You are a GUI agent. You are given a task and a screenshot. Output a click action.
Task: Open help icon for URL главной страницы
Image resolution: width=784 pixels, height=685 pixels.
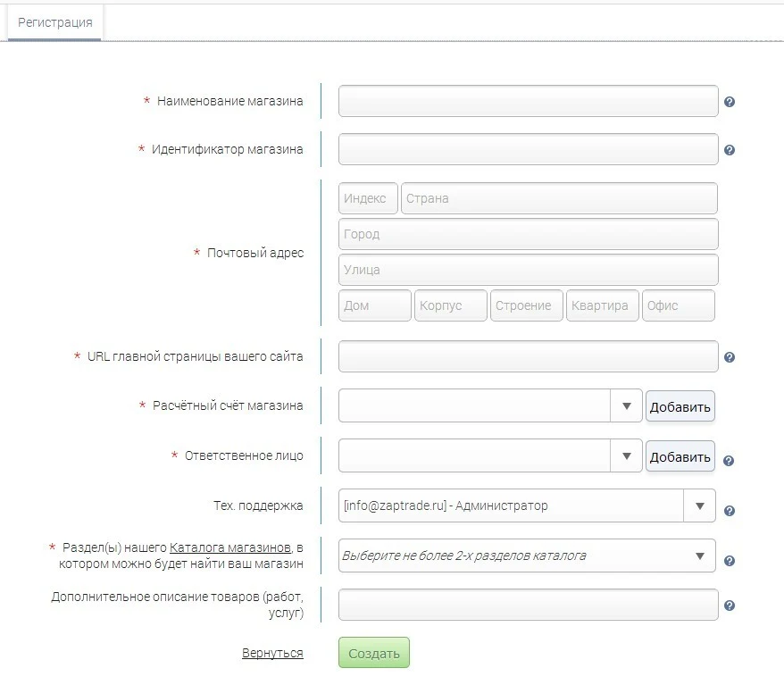click(729, 357)
